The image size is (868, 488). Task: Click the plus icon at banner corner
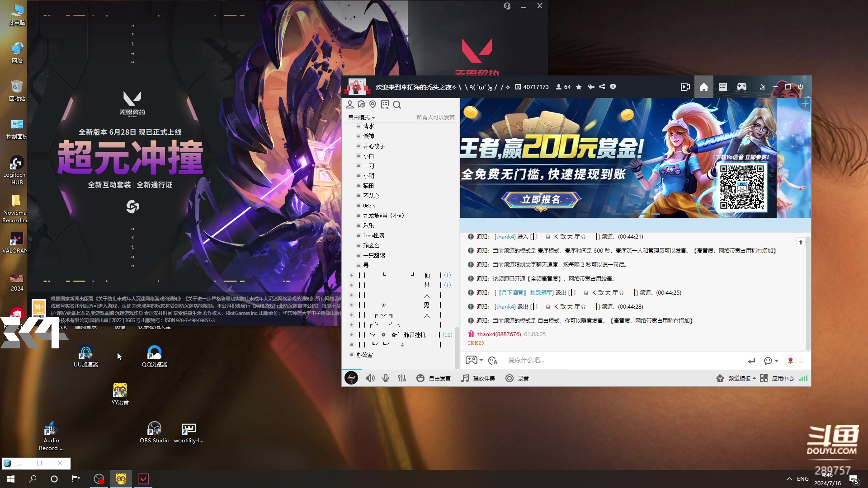tap(805, 104)
